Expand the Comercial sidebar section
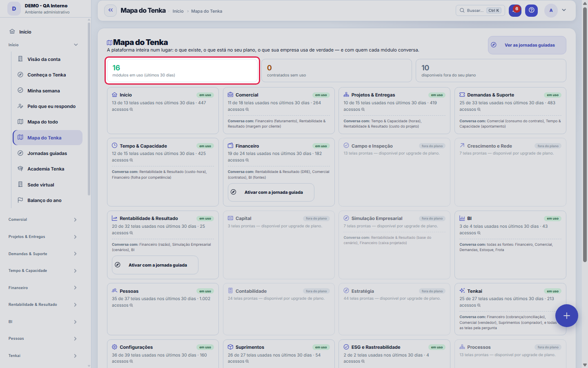Screen dimensions: 588x368 click(76, 220)
